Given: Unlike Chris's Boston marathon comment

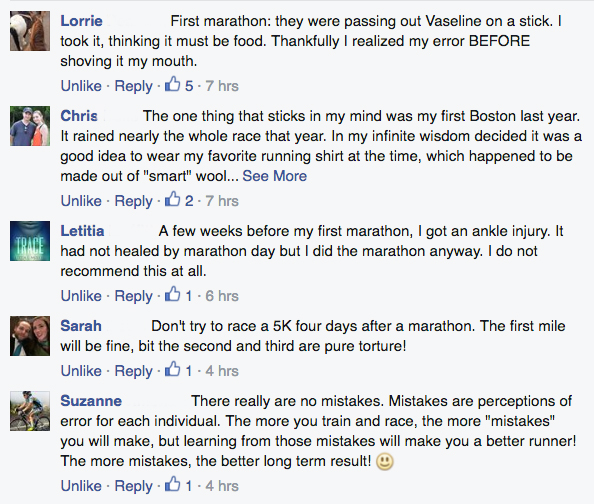Looking at the screenshot, I should [81, 201].
